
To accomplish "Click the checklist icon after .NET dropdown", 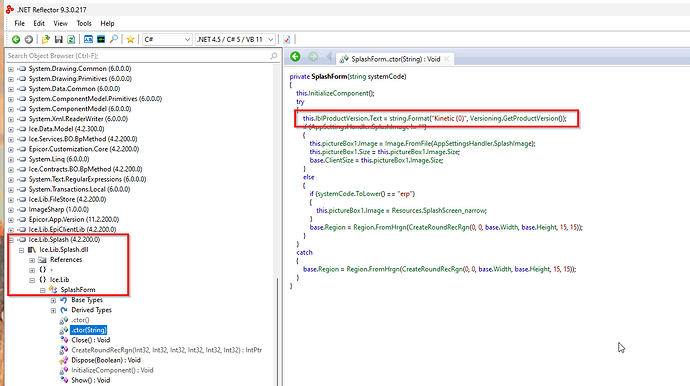I will pyautogui.click(x=286, y=40).
